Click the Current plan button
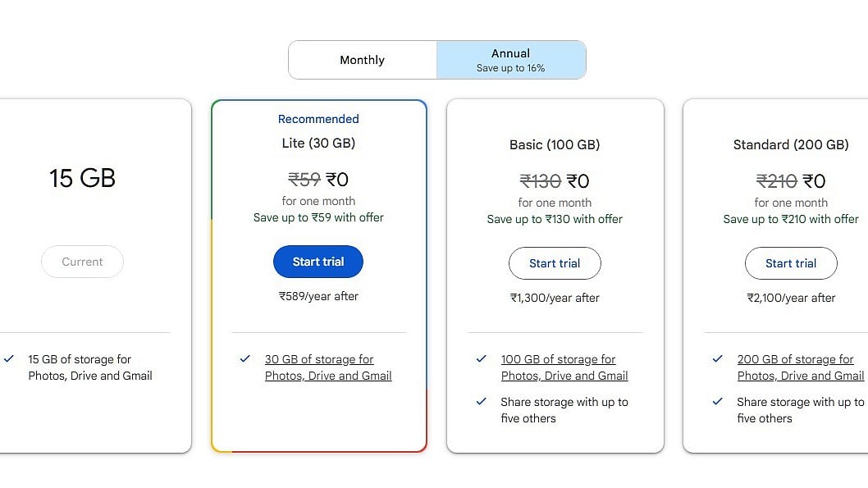This screenshot has height=488, width=868. click(x=82, y=262)
